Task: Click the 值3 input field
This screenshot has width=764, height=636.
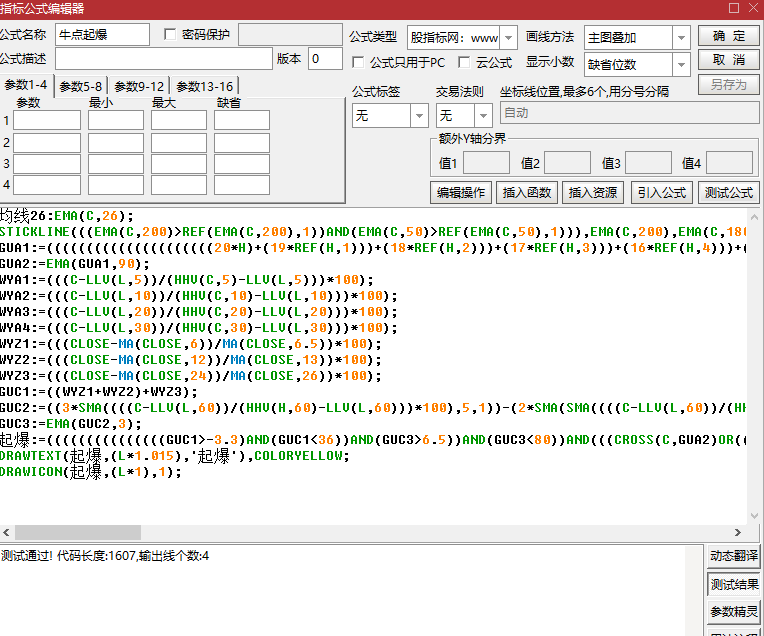Action: [x=648, y=163]
